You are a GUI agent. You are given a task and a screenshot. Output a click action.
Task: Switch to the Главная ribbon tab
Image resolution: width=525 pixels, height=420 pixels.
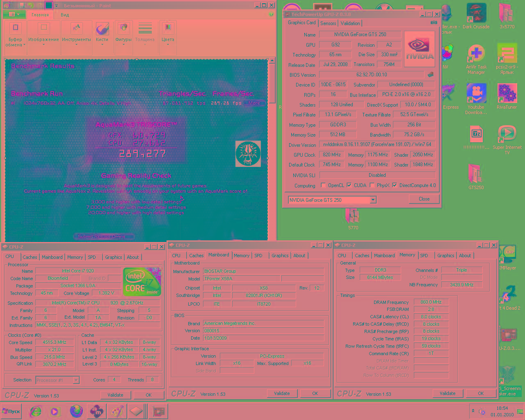coord(40,15)
